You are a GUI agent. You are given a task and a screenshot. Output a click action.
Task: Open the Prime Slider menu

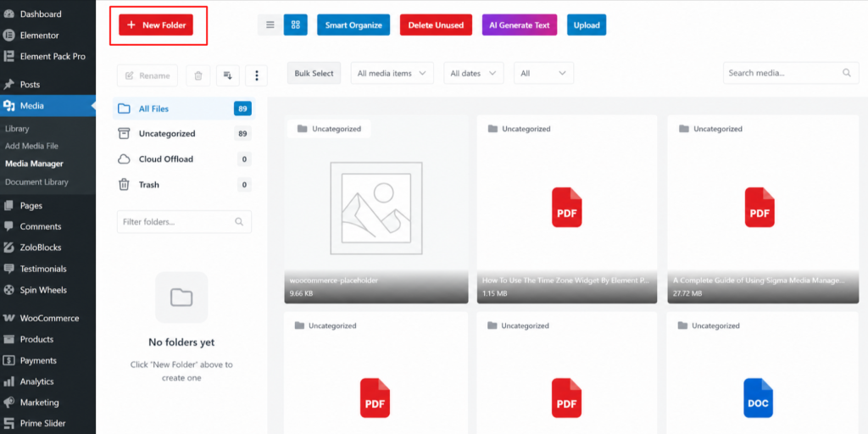click(x=47, y=424)
